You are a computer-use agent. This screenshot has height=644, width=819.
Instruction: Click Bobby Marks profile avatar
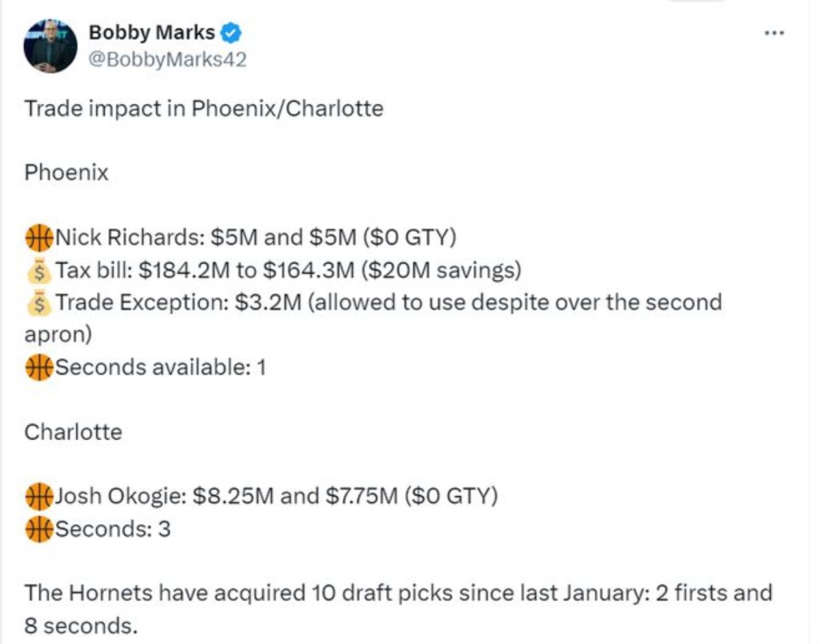coord(50,46)
